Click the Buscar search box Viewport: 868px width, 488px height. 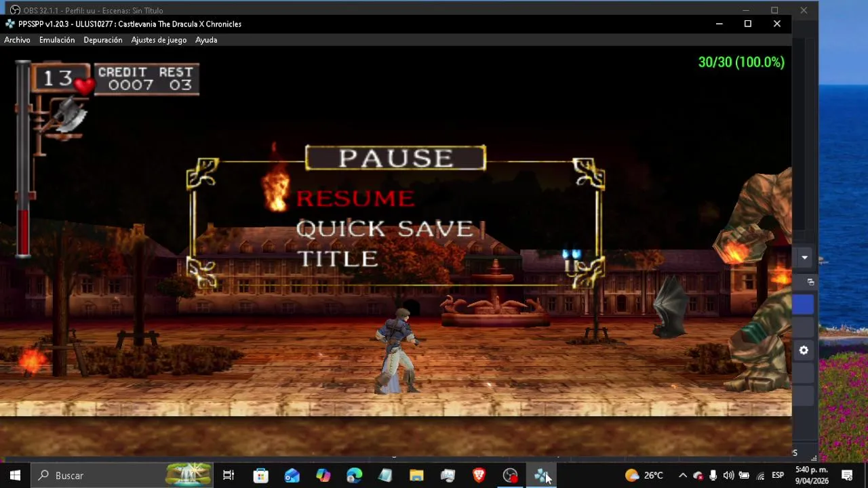tap(122, 475)
